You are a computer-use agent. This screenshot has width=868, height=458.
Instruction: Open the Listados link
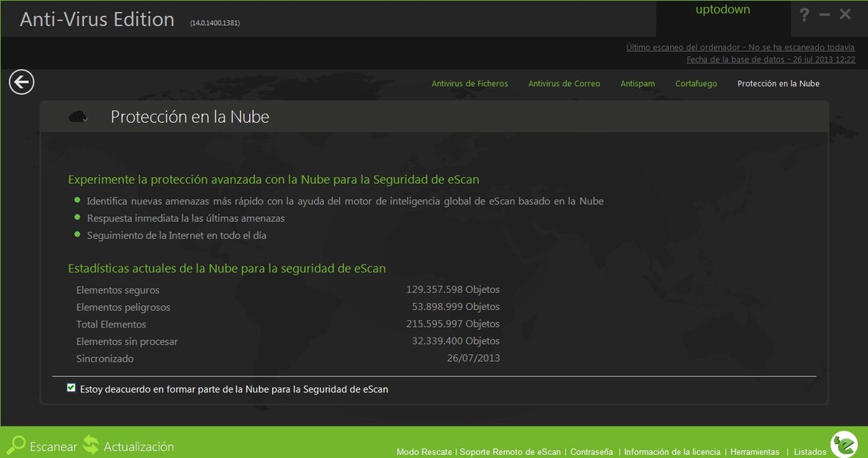coord(810,452)
